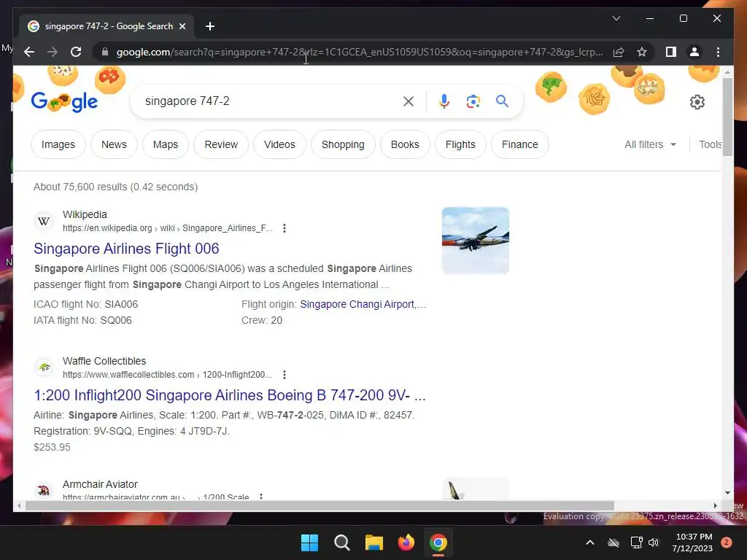Select the Shopping filter
This screenshot has height=560, width=747.
pyautogui.click(x=343, y=144)
